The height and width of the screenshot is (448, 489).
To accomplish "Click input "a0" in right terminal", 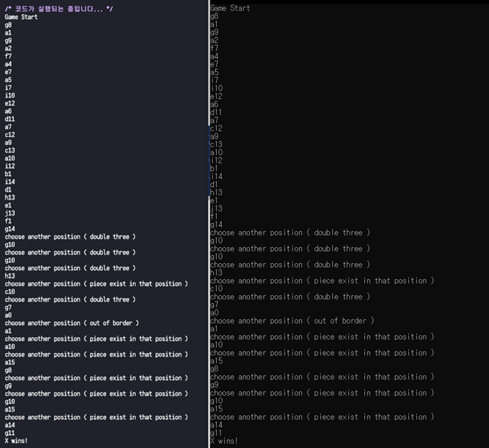I will point(214,313).
